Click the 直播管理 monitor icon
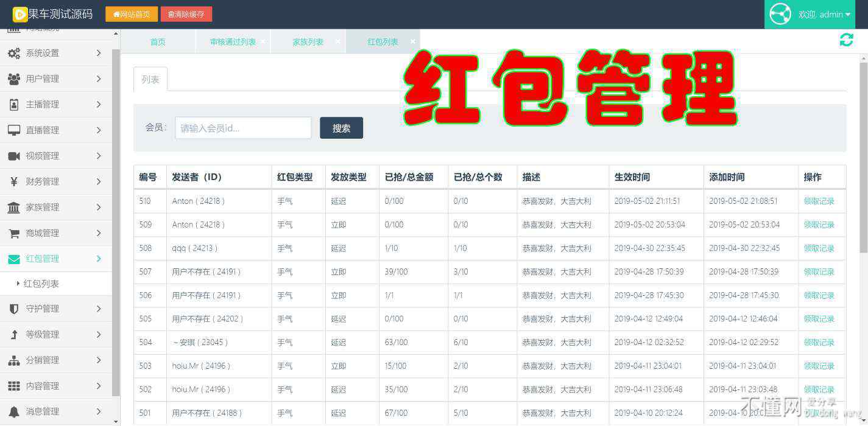This screenshot has width=868, height=426. coord(13,130)
